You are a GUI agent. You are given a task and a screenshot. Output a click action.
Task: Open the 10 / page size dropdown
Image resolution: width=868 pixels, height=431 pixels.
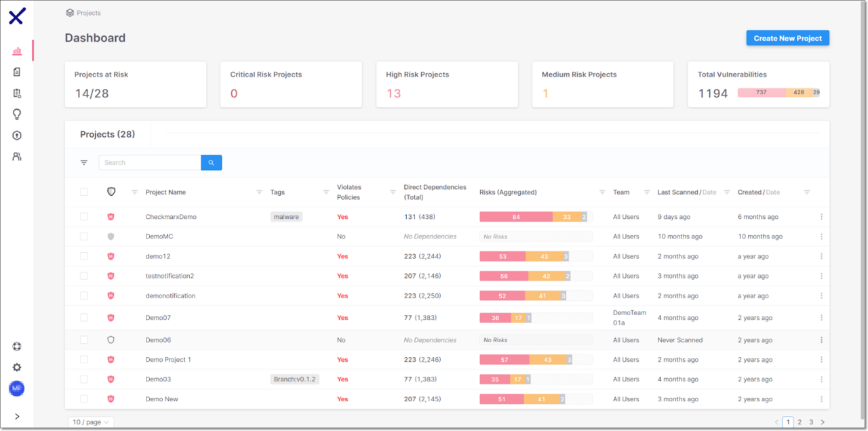click(91, 422)
